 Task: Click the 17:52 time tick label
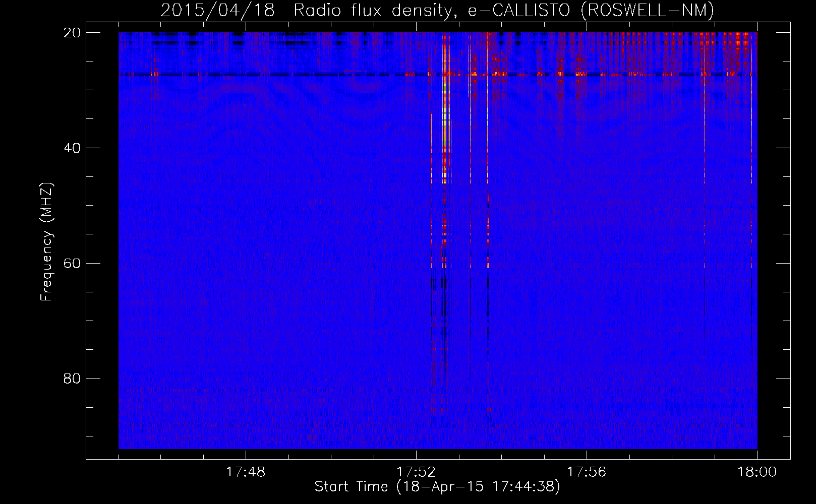tap(416, 472)
